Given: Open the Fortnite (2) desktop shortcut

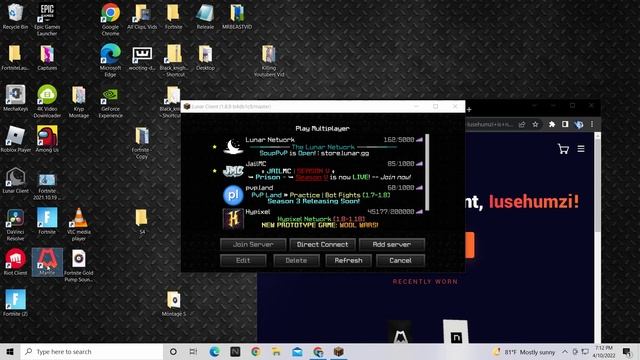Looking at the screenshot, I should point(16,303).
